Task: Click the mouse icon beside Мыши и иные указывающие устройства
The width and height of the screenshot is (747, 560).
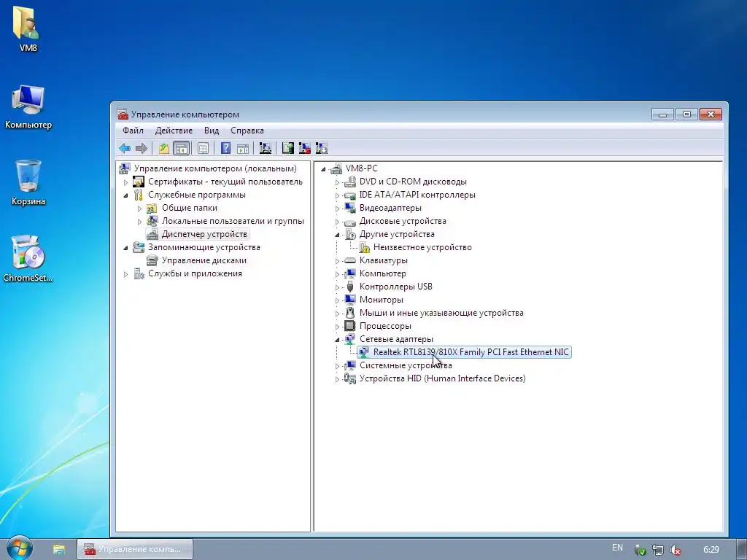Action: [349, 313]
